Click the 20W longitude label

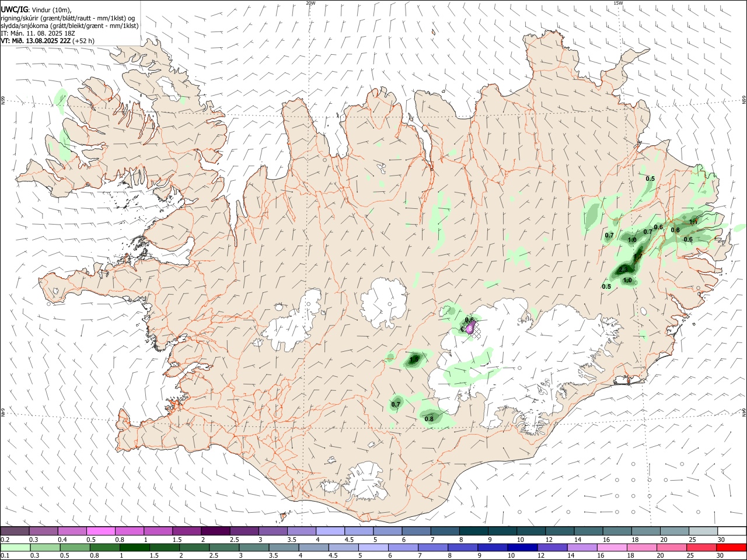coord(310,3)
